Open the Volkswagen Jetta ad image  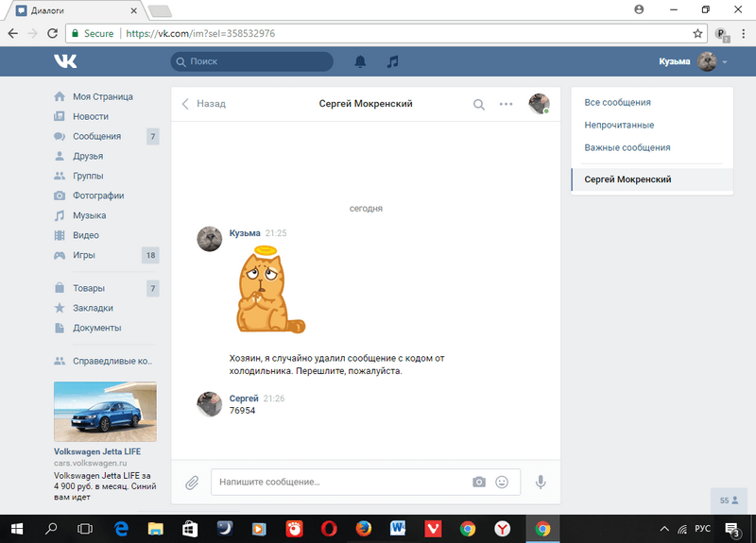point(105,412)
